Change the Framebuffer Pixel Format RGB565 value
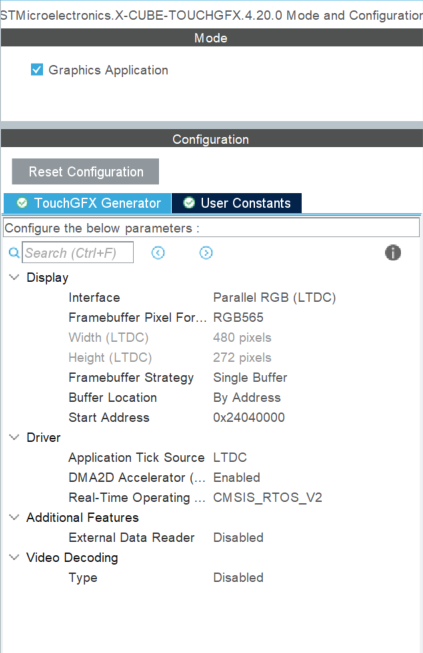 [x=238, y=317]
